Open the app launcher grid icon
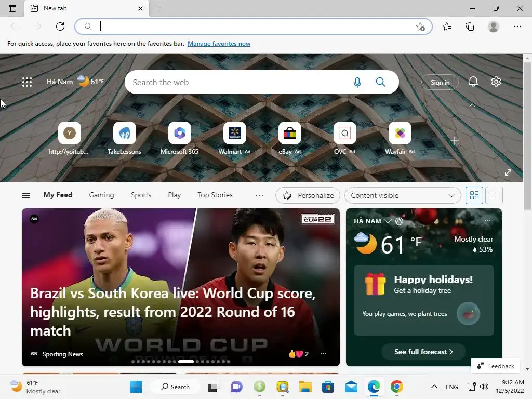 [27, 82]
